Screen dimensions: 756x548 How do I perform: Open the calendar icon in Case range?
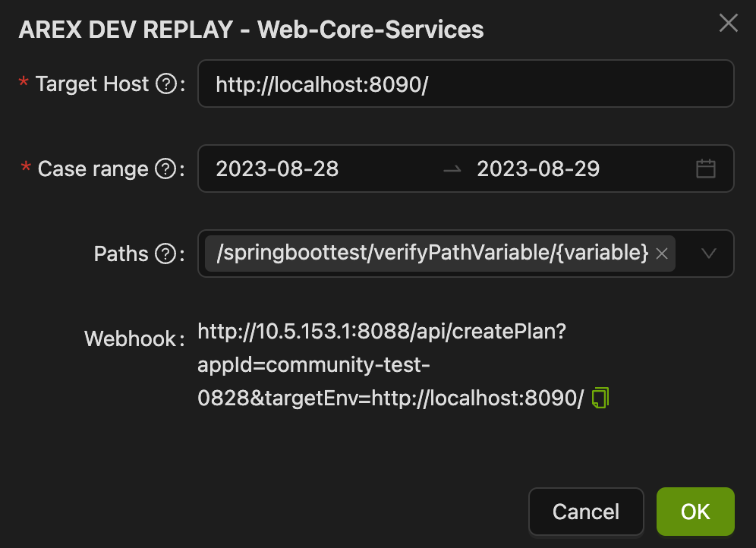click(706, 168)
